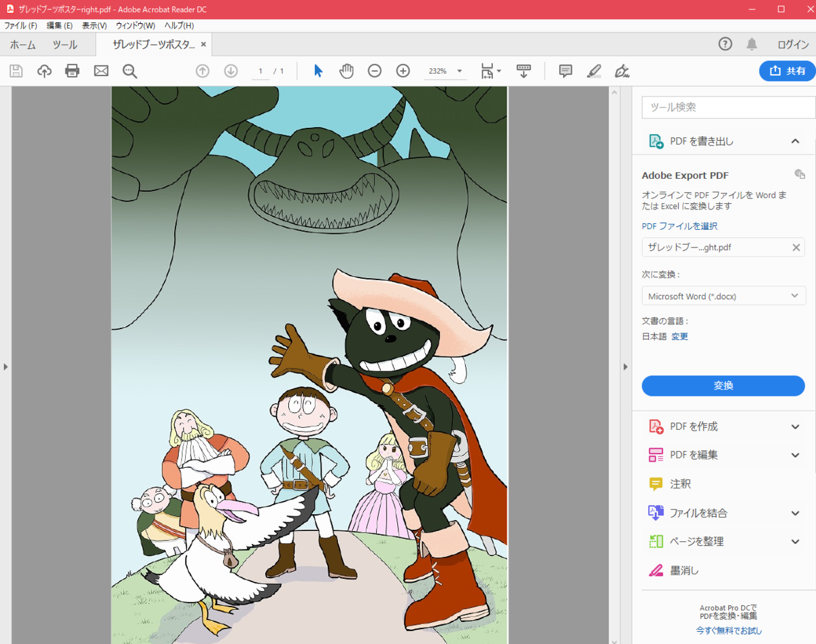Click the 変換 convert button
Screen dimensions: 816x644
point(724,386)
